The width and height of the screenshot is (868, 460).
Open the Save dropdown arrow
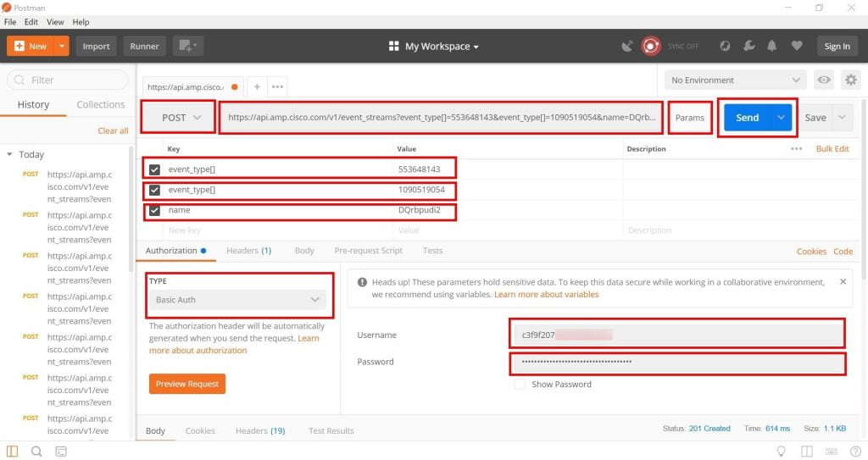click(x=842, y=118)
